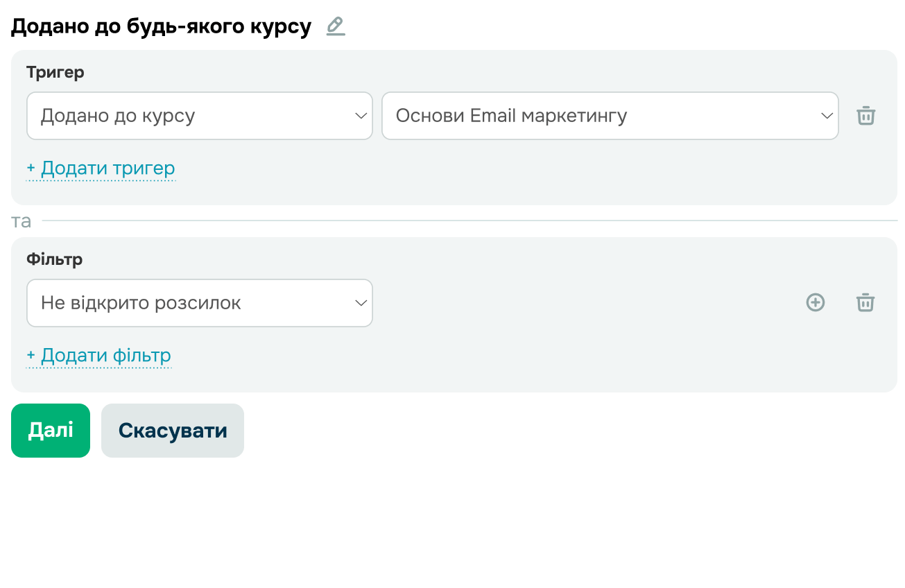Viewport: 905px width, 588px height.
Task: Remove the filter using its trash icon
Action: coord(865,302)
